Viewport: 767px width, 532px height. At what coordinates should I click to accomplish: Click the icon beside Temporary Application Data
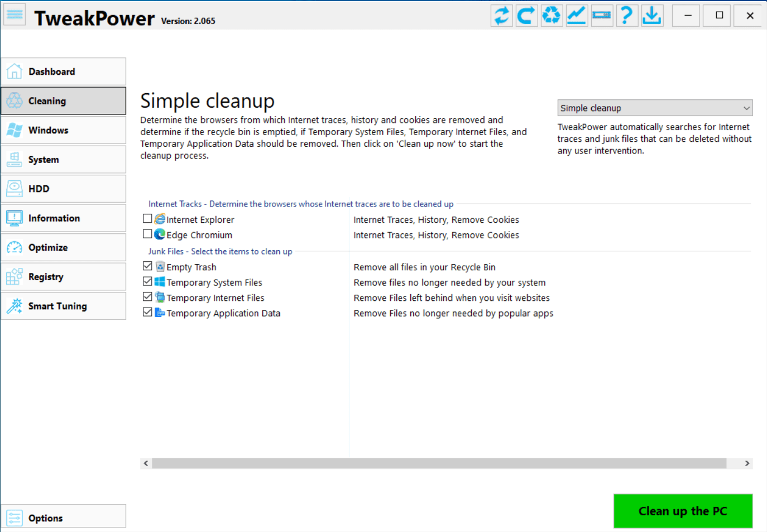[x=160, y=313]
